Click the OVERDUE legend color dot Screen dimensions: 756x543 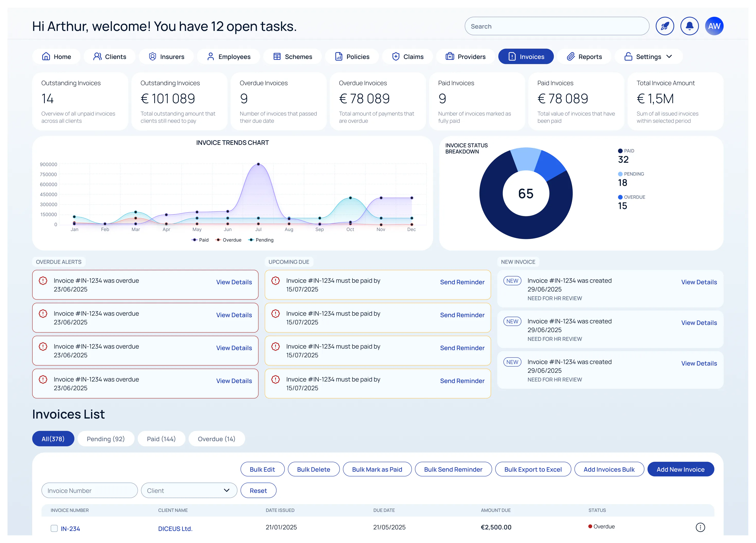620,197
